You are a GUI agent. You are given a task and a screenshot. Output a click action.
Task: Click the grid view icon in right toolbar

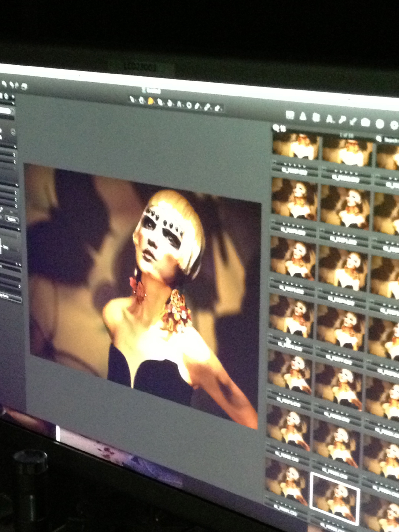tap(290, 115)
